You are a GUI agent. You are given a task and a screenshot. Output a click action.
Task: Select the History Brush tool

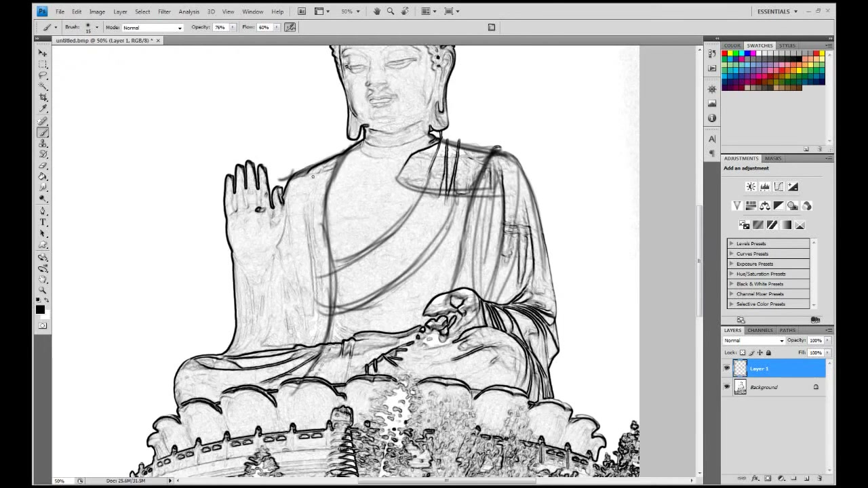coord(43,155)
